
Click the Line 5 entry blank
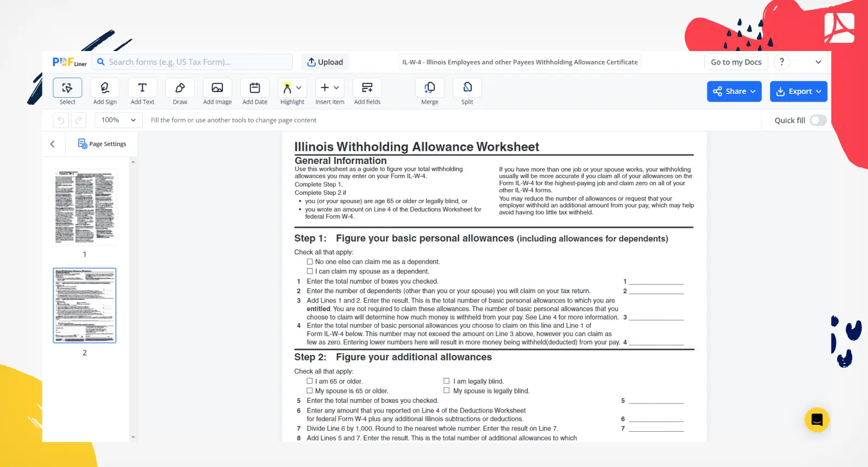tap(656, 401)
